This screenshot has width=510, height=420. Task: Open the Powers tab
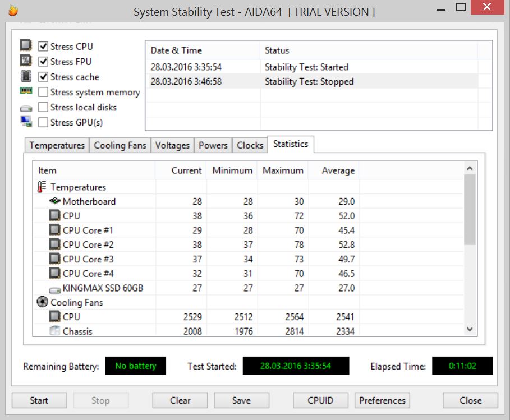[213, 145]
